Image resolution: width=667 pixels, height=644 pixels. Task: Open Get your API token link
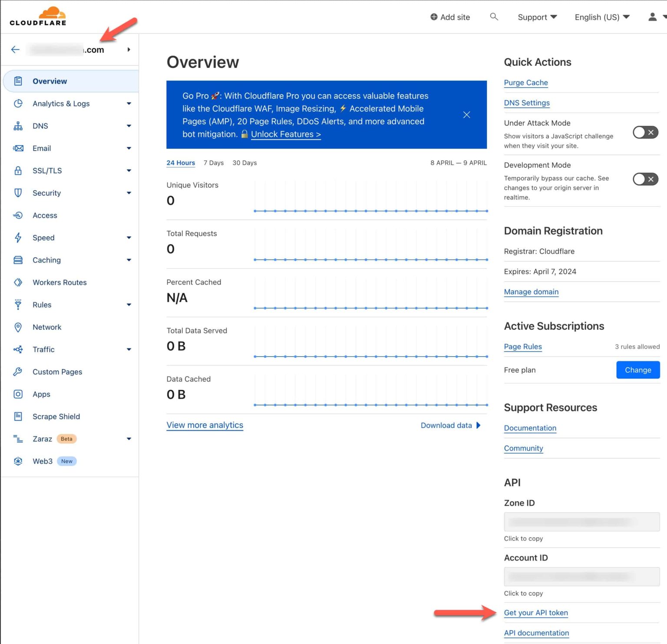point(536,613)
